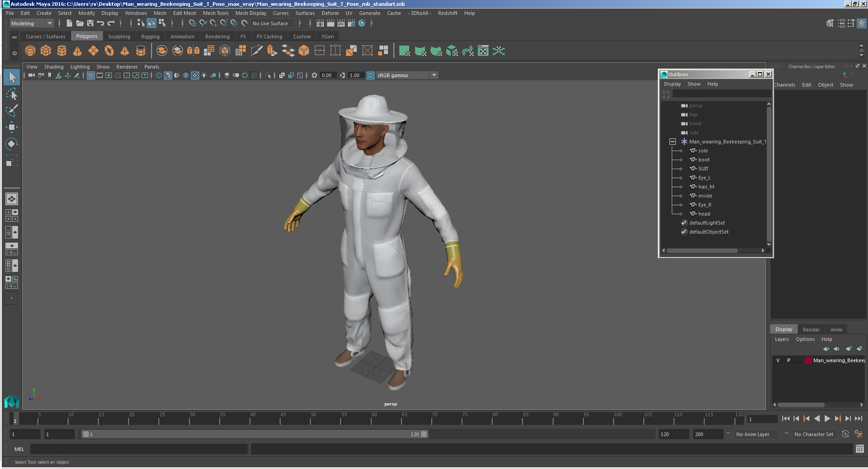
Task: Toggle use all lights in viewport
Action: coord(204,75)
